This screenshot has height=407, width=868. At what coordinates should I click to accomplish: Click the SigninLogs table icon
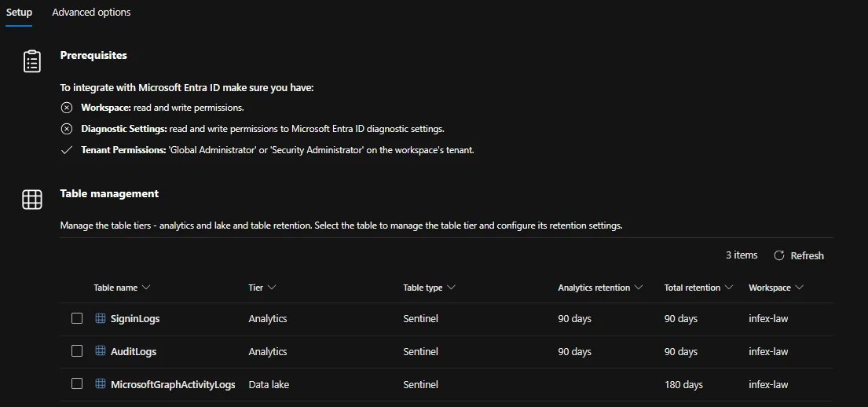click(101, 319)
